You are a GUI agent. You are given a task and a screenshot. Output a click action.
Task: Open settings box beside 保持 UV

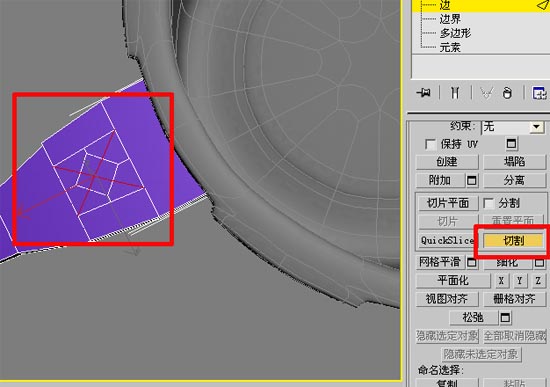[511, 144]
